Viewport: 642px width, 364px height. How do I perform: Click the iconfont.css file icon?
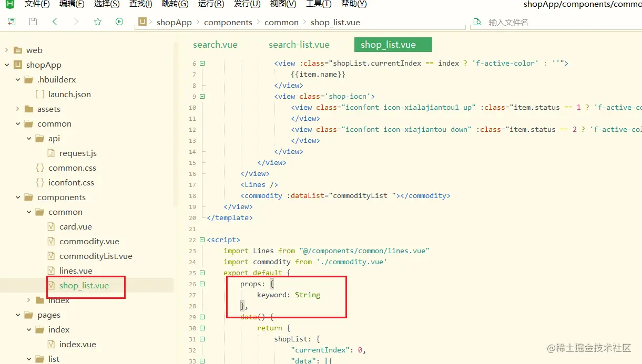tap(39, 182)
